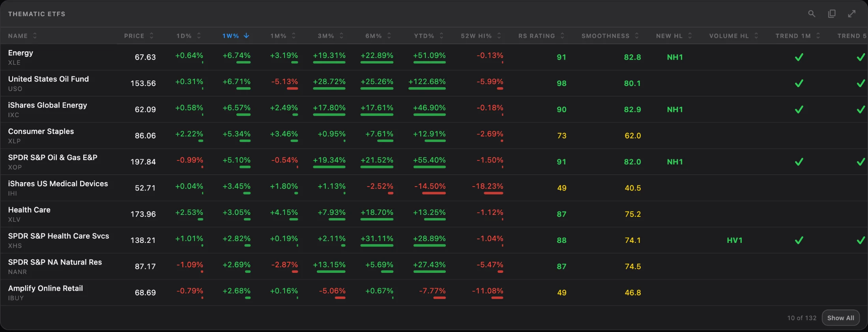This screenshot has height=332, width=868.
Task: Click the sort arrows beside NAME
Action: [x=35, y=36]
